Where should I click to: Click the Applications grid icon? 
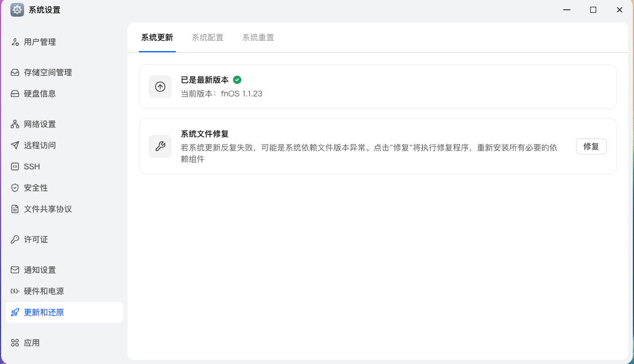[15, 343]
